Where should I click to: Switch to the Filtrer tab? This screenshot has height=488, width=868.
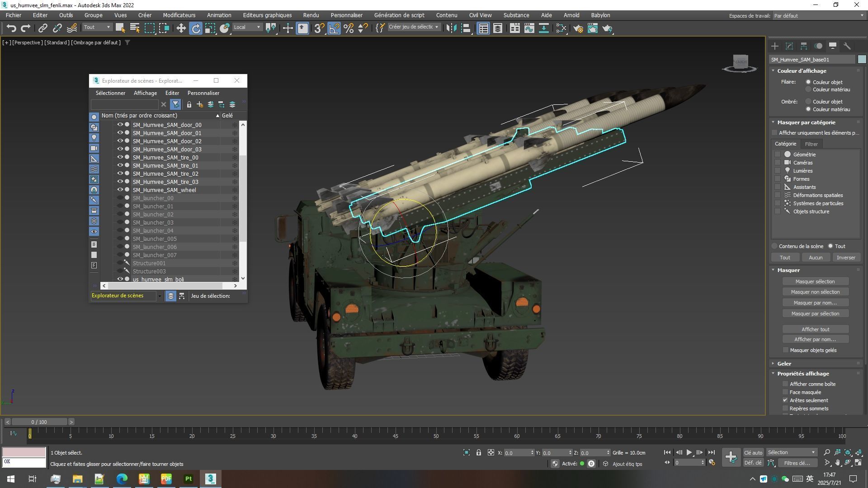coord(811,144)
